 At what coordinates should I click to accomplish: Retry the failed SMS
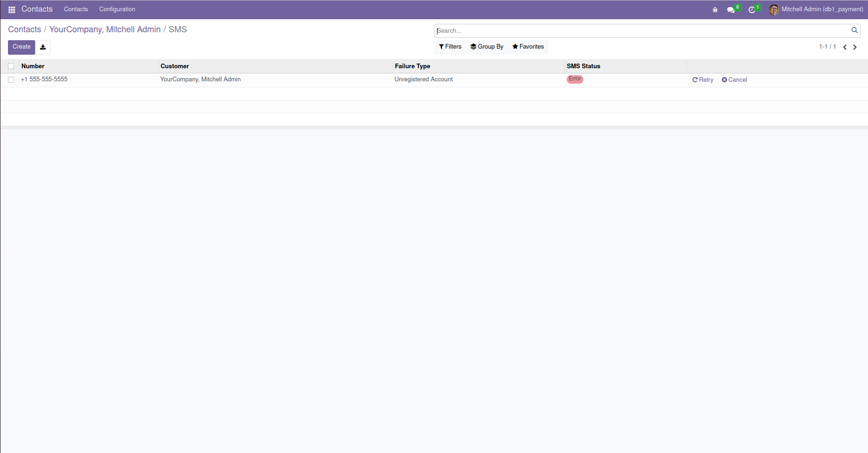tap(703, 80)
